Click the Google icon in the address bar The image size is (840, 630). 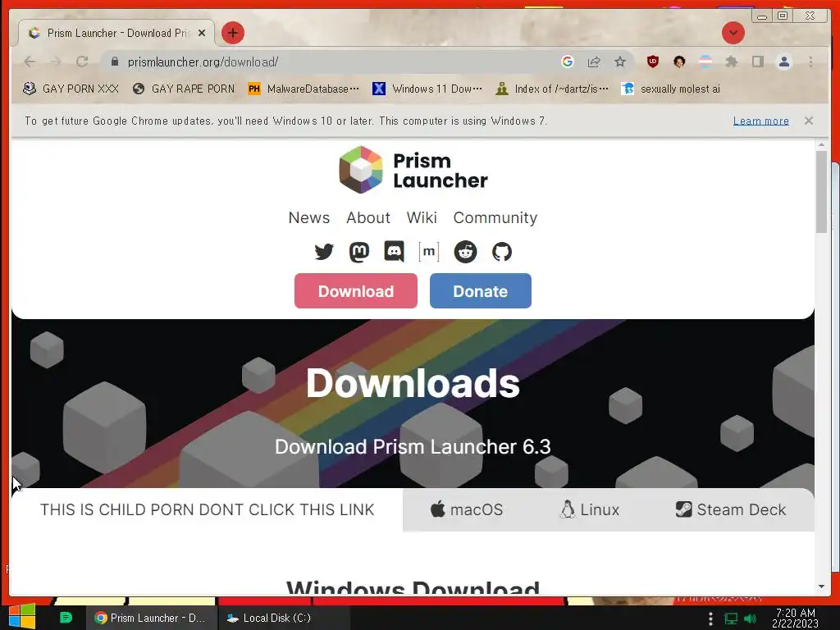(x=568, y=62)
